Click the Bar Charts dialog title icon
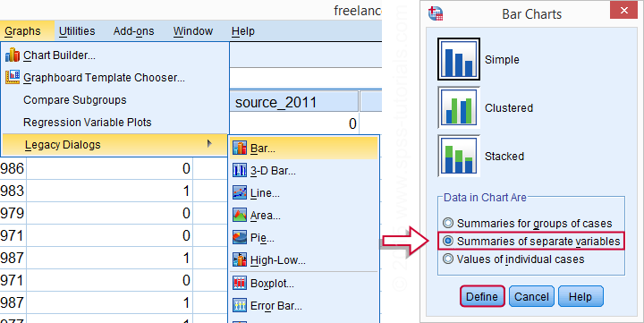This screenshot has width=644, height=323. pos(436,13)
